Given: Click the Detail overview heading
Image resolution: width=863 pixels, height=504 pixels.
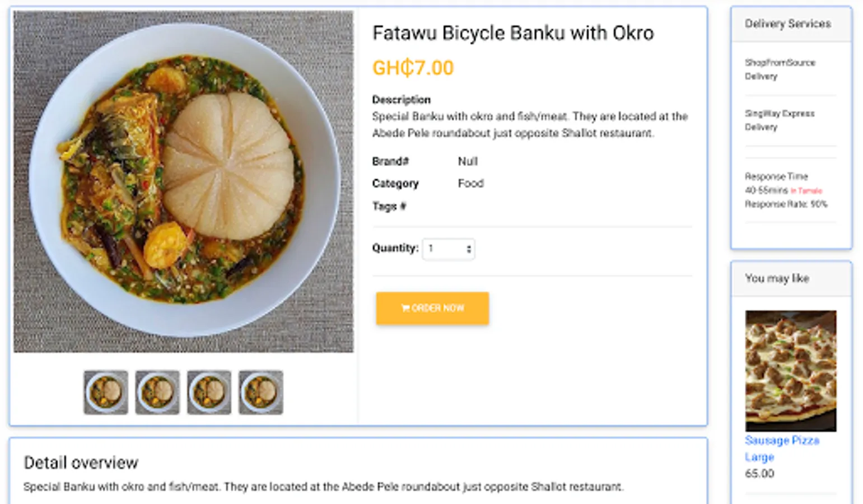Looking at the screenshot, I should [81, 463].
